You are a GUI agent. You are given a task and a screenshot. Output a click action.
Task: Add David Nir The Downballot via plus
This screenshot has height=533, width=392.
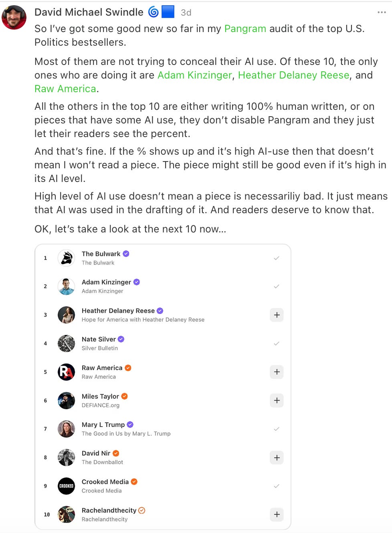[277, 458]
